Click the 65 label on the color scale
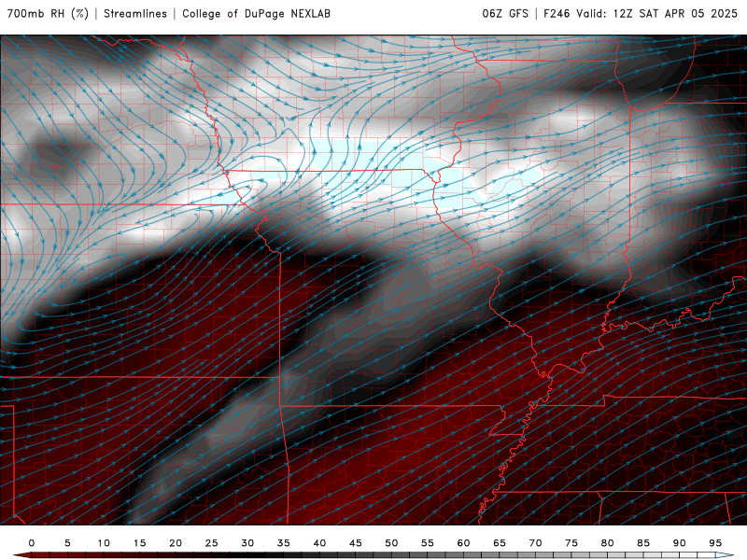747x560 pixels. point(500,543)
